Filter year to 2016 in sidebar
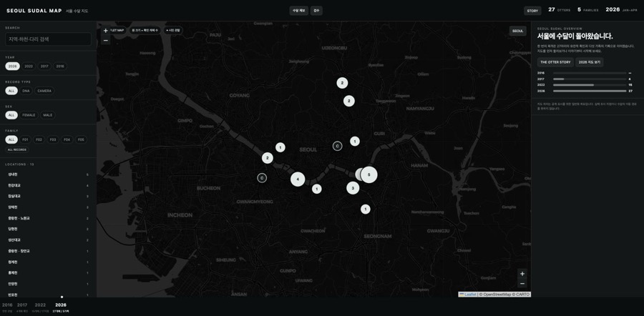 point(60,66)
